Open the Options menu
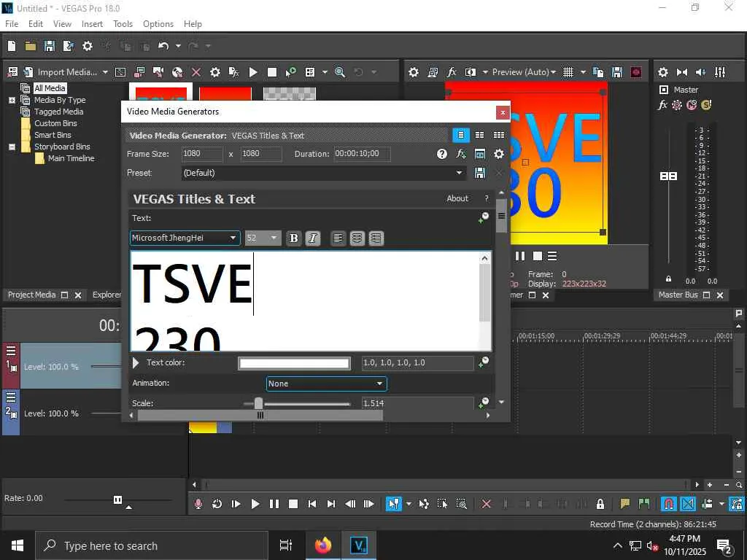The height and width of the screenshot is (560, 747). pos(158,24)
